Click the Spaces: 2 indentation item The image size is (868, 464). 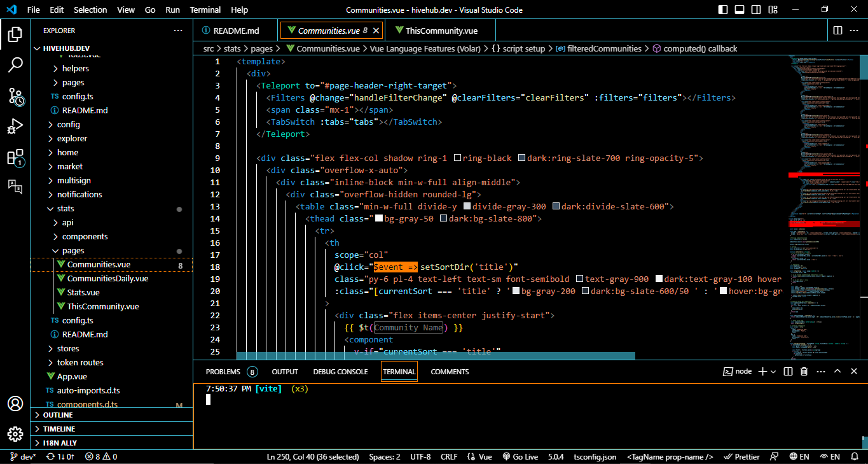pos(385,456)
